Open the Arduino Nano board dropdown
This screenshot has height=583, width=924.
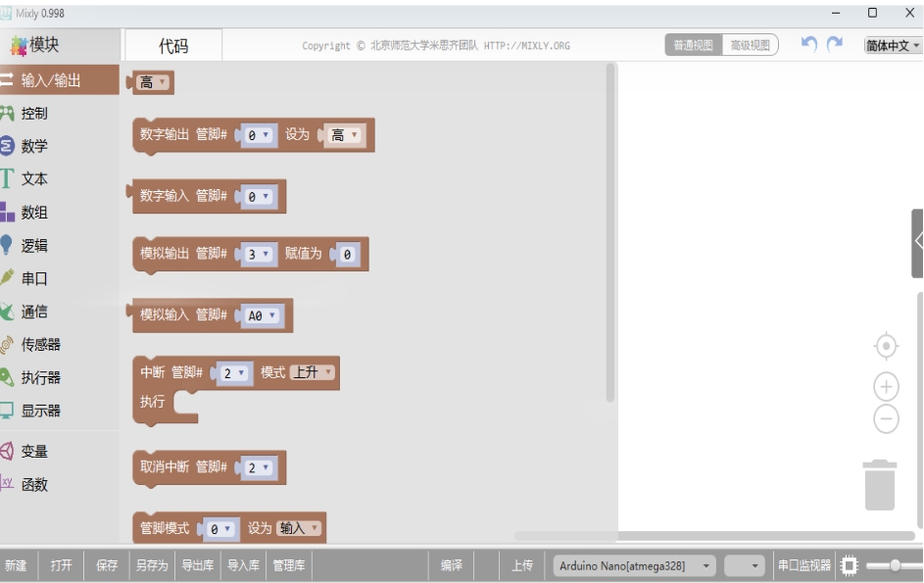635,566
